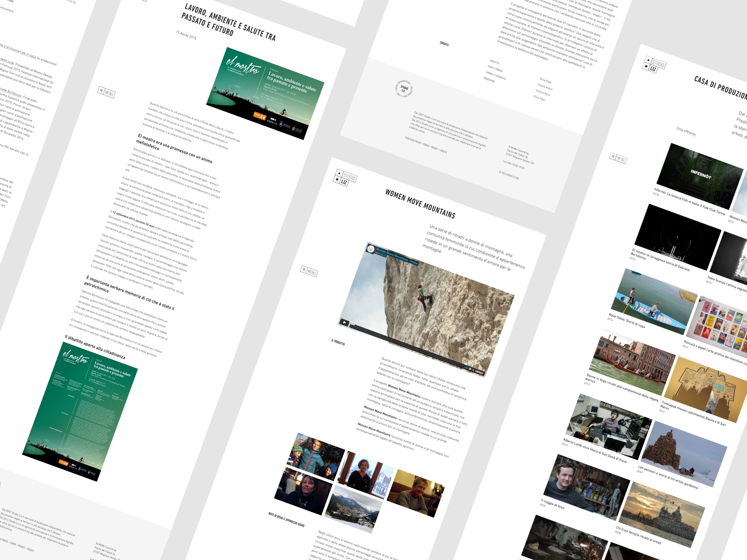Open the family-in-snow photo in the gallery
This screenshot has height=560, width=747.
[316, 456]
